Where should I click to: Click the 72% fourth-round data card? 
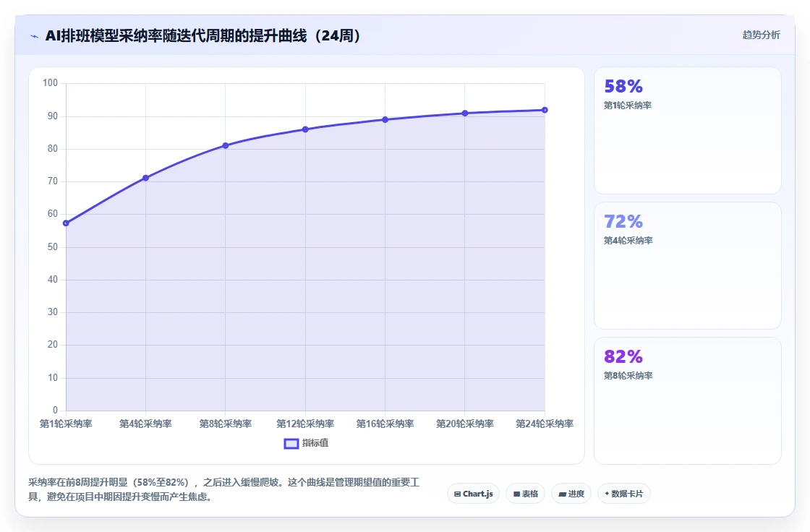coord(688,265)
